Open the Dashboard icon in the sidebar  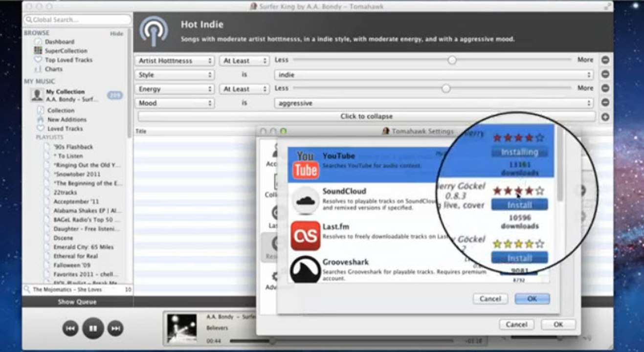(x=38, y=42)
